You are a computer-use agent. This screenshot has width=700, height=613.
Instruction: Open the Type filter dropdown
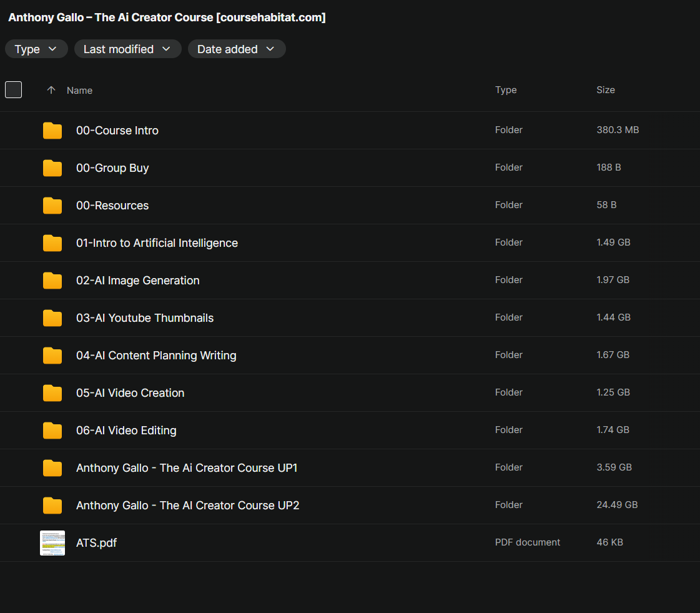click(x=36, y=49)
